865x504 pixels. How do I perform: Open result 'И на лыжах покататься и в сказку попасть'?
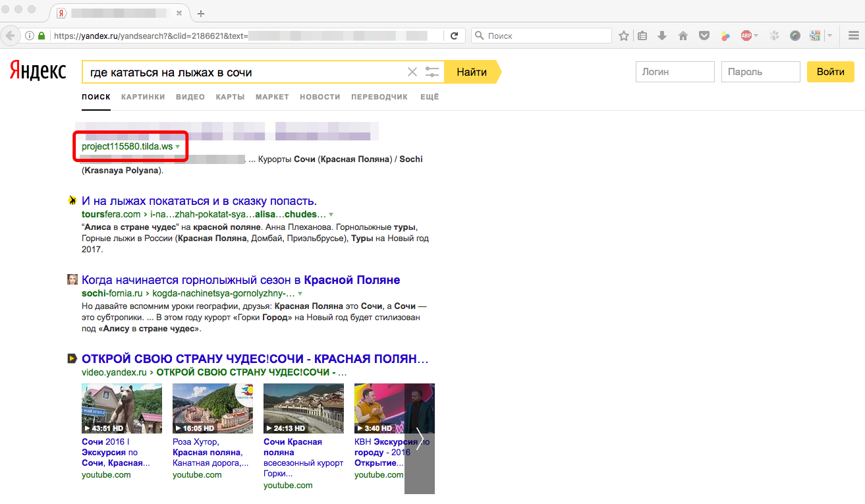coord(199,201)
